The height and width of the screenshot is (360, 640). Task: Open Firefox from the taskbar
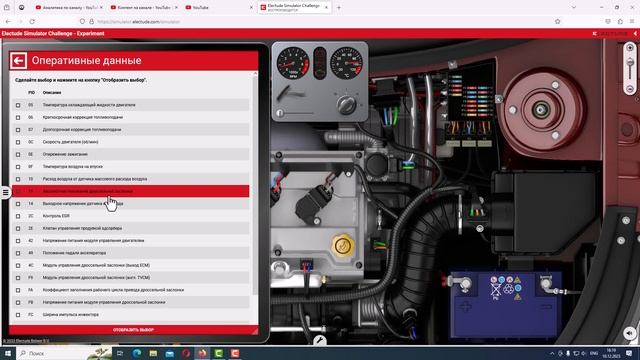click(202, 353)
